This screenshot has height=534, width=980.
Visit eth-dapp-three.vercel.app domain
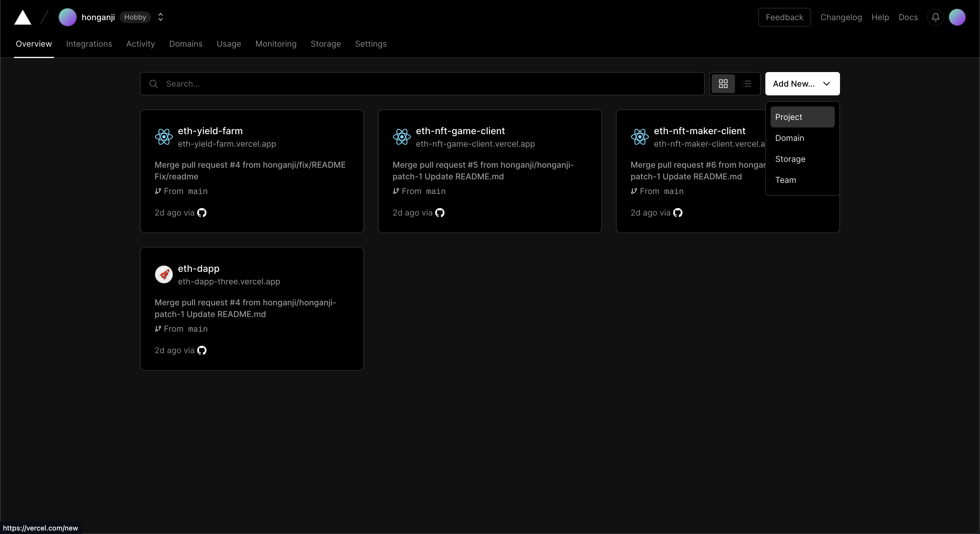229,281
